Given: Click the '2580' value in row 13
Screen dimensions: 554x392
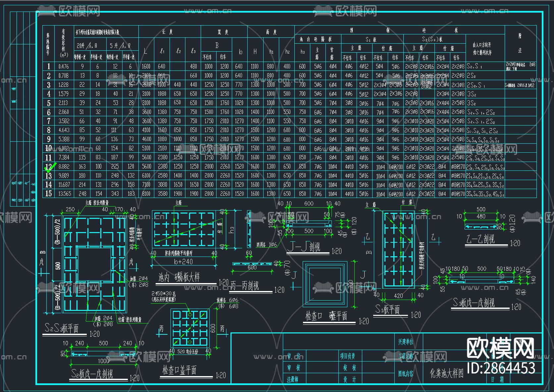Looking at the screenshot, I should [162, 175].
